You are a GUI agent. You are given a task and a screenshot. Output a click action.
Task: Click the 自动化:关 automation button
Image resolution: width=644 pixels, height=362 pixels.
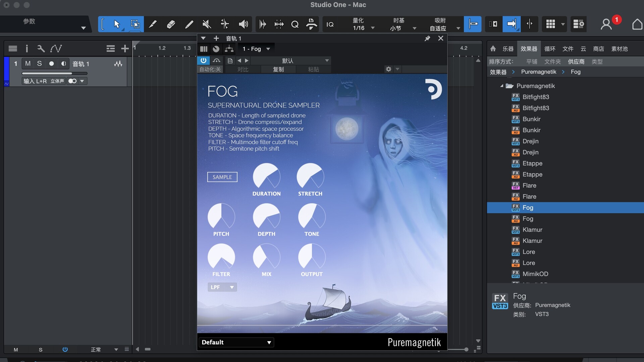[x=210, y=69]
